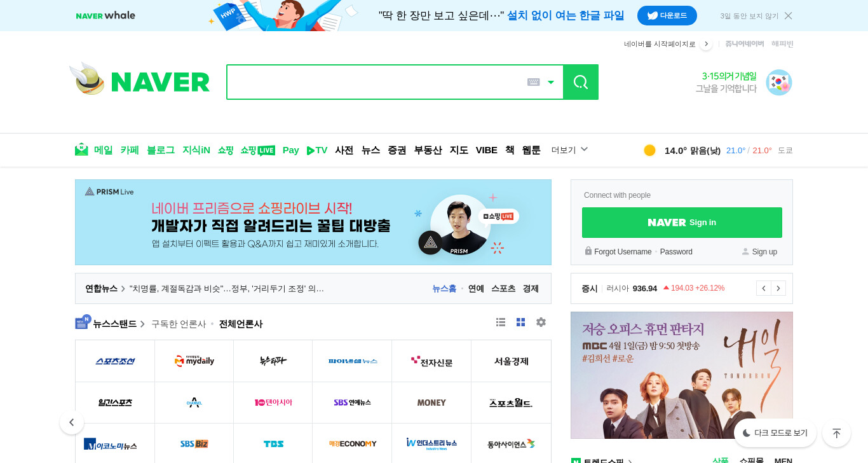Open the on-screen keyboard icon in search box
The image size is (868, 463).
point(534,82)
